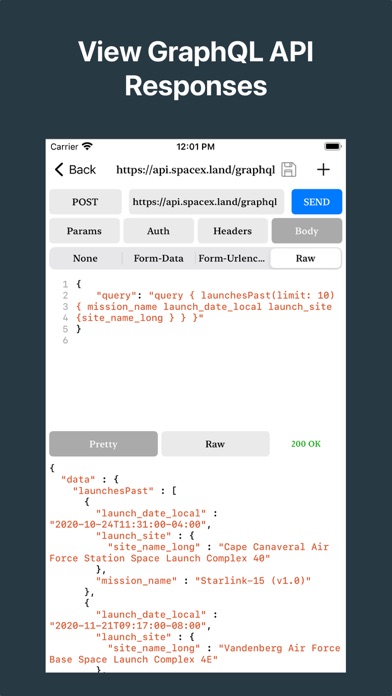
Task: Switch to the Auth tab
Action: click(158, 231)
